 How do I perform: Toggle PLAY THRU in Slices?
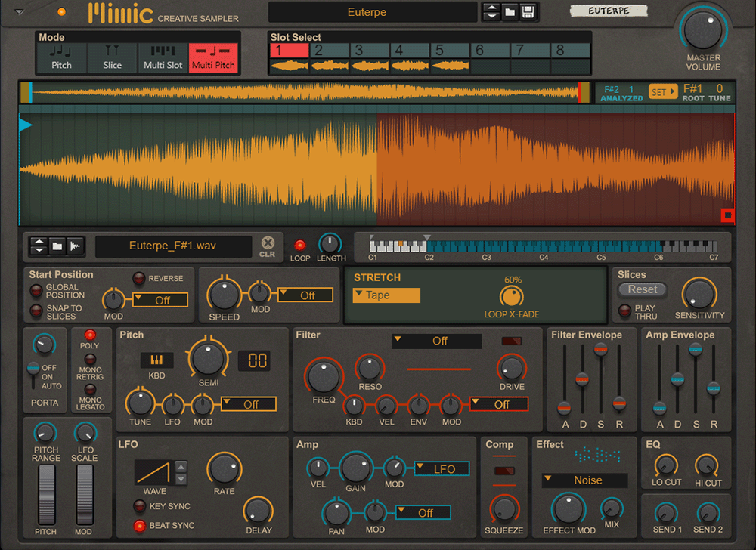[624, 311]
